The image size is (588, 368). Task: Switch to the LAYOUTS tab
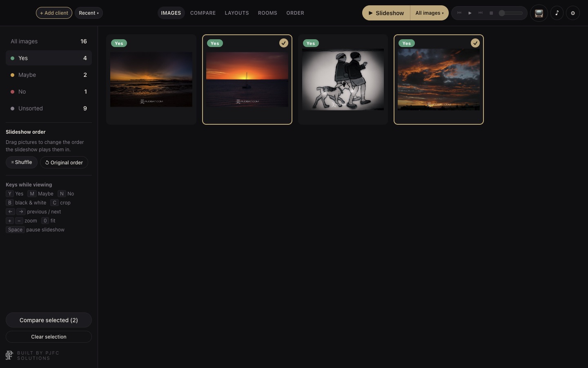pos(237,13)
